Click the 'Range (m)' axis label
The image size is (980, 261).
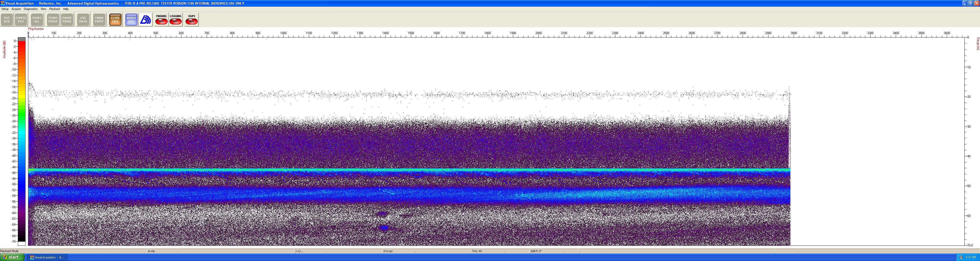pos(978,43)
